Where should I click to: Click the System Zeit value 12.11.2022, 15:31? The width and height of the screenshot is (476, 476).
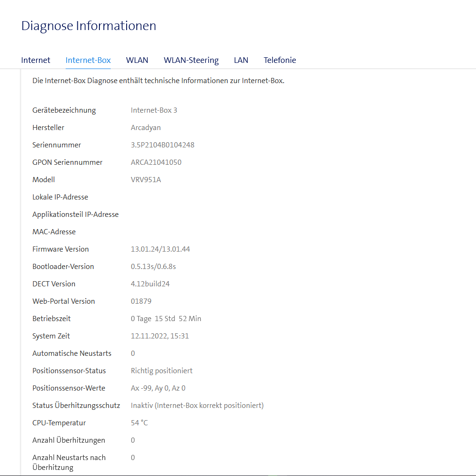pos(159,336)
